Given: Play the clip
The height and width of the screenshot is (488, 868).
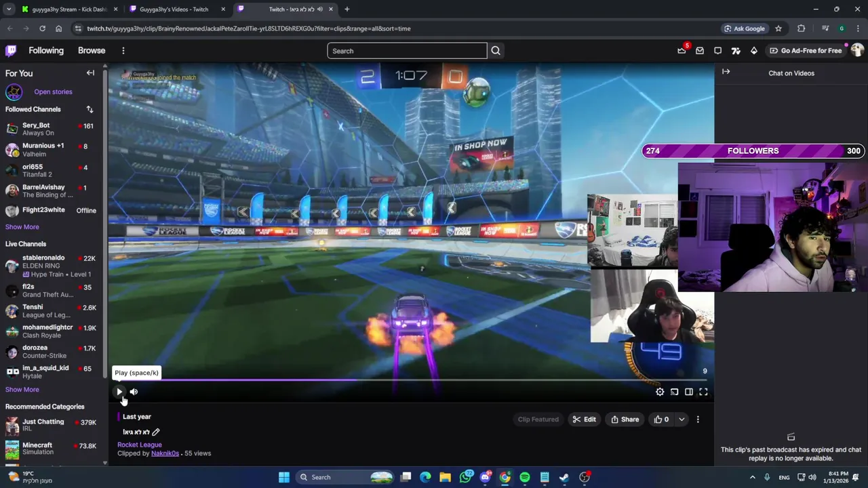Looking at the screenshot, I should coord(119,392).
